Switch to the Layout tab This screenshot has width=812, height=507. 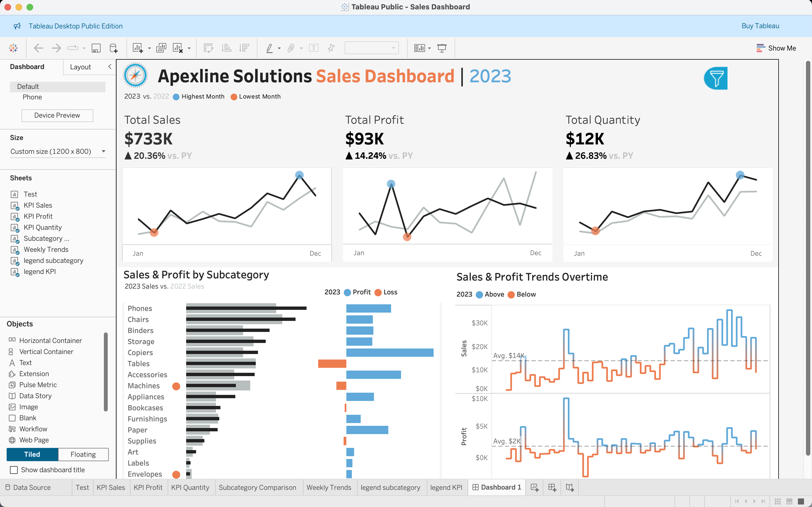(x=80, y=67)
